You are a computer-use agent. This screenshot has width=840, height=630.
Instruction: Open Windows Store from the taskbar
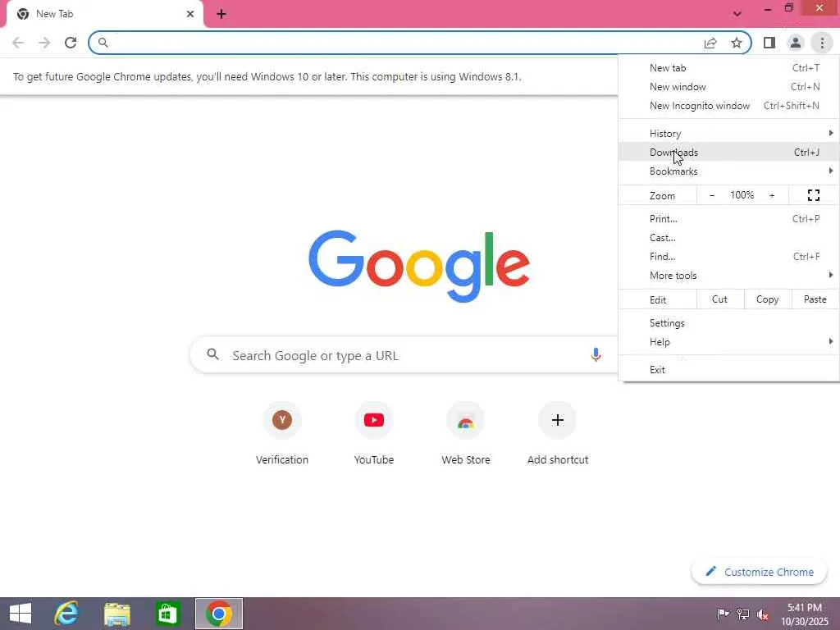click(x=167, y=614)
